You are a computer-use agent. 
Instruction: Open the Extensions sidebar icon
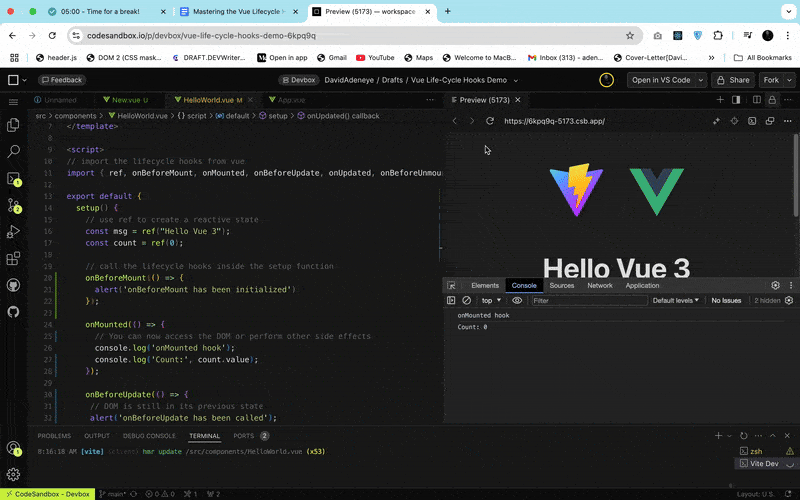[x=13, y=259]
